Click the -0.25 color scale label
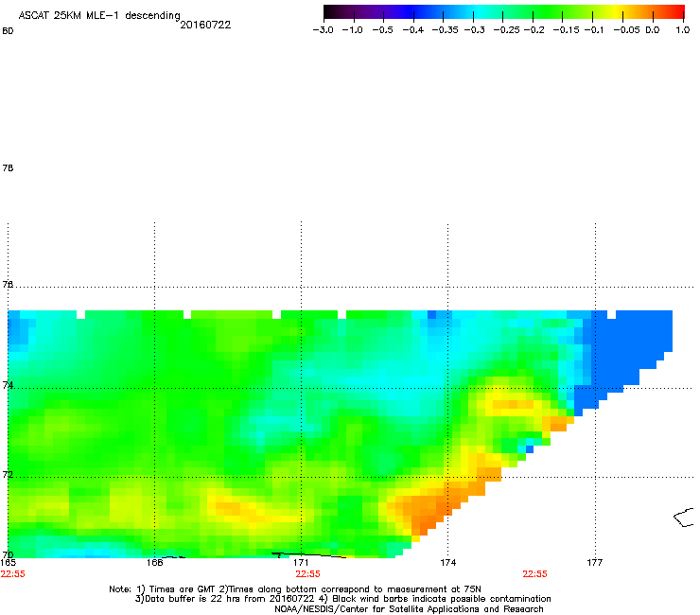 (507, 30)
